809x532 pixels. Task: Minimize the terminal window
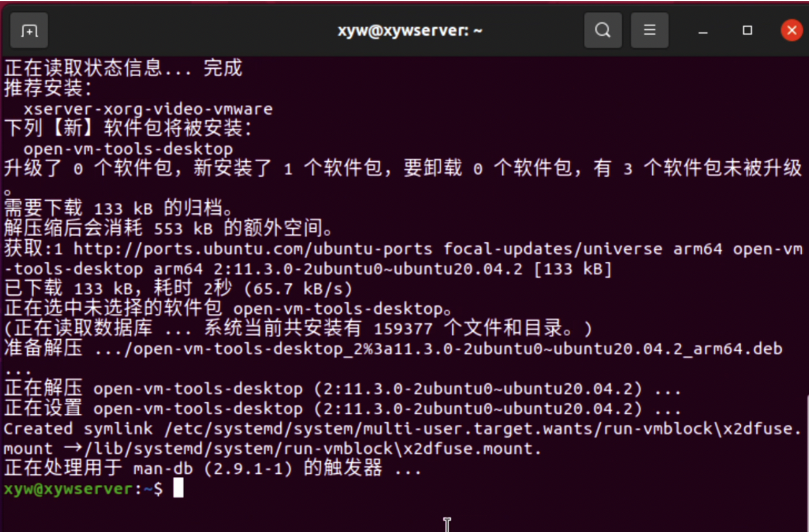pos(703,30)
